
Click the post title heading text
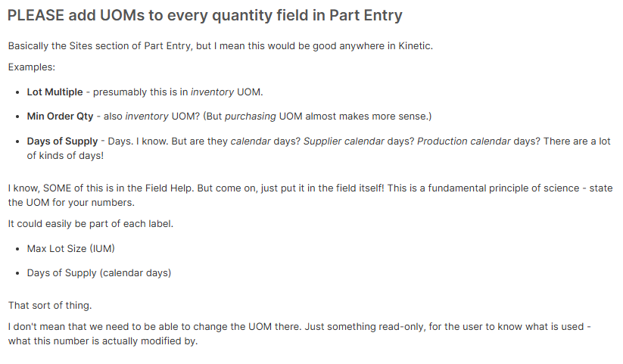(x=205, y=15)
